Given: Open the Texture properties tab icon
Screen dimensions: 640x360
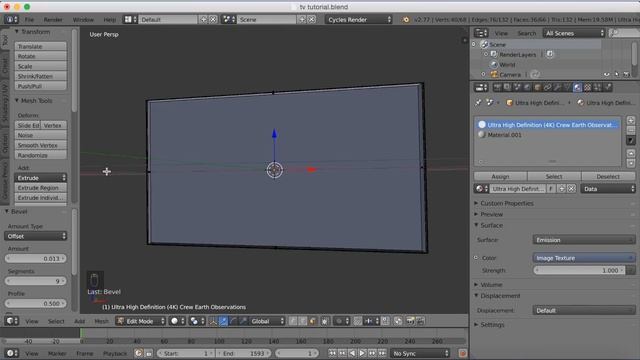Looking at the screenshot, I should pyautogui.click(x=587, y=87).
